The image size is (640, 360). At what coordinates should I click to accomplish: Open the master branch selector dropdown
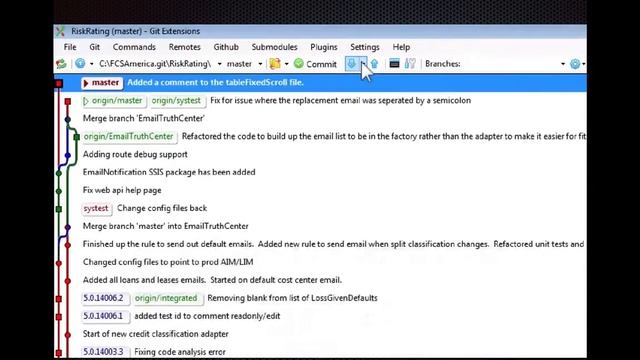coord(260,64)
